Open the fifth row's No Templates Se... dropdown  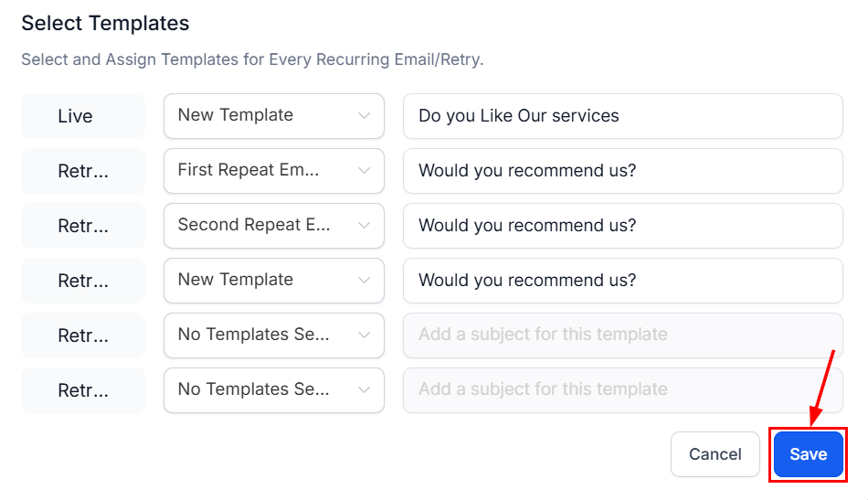pos(273,335)
